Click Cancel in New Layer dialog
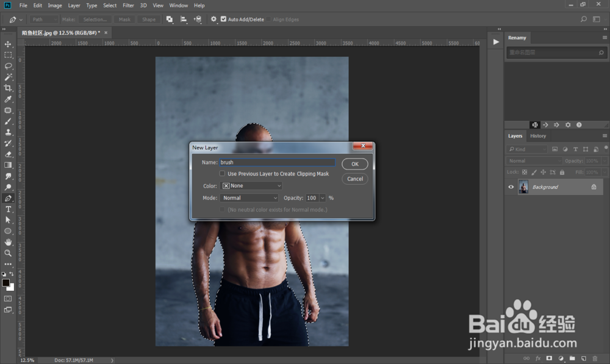610x364 pixels. 355,179
